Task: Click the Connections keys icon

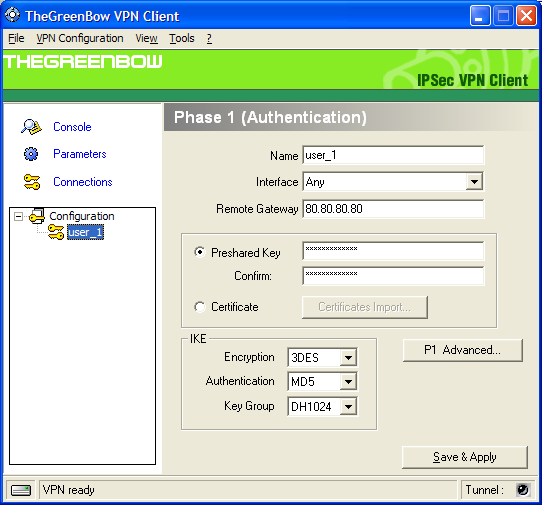Action: coord(32,182)
